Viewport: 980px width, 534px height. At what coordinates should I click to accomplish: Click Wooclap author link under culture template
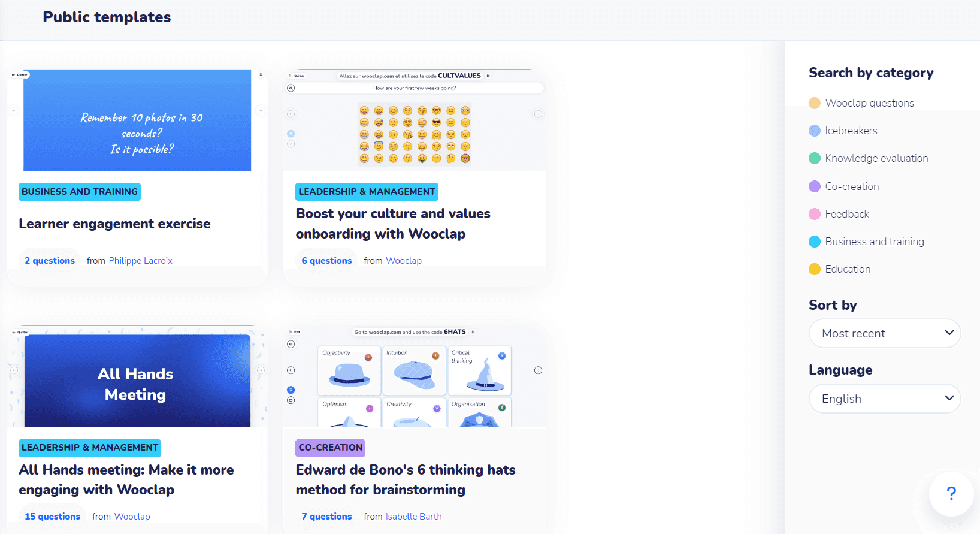coord(404,261)
